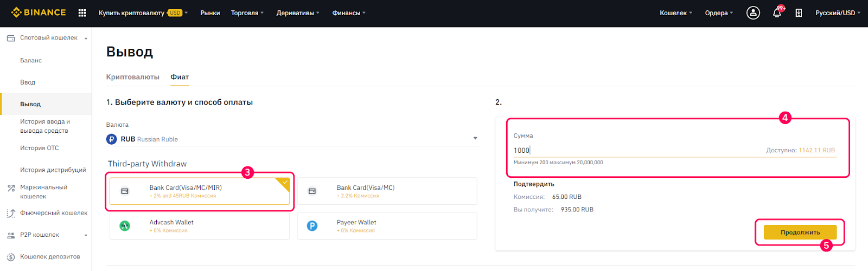Click the ruble currency icon

(112, 139)
